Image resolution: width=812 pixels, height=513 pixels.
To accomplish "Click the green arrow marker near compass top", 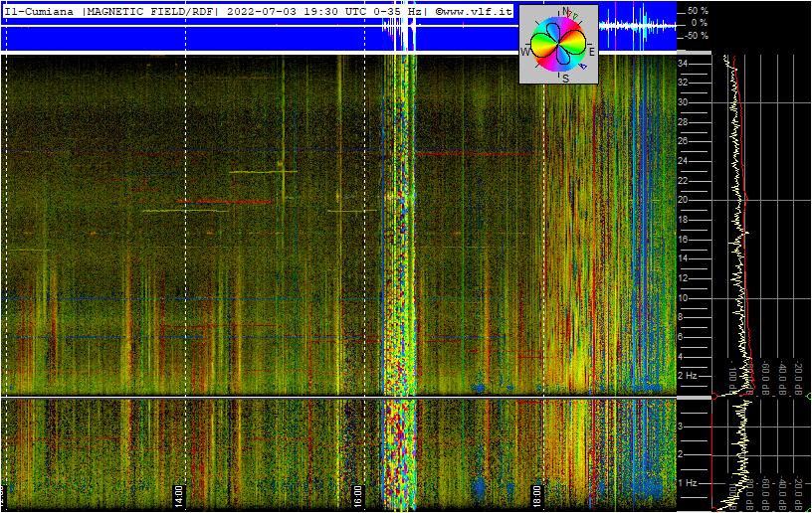I will click(x=575, y=15).
